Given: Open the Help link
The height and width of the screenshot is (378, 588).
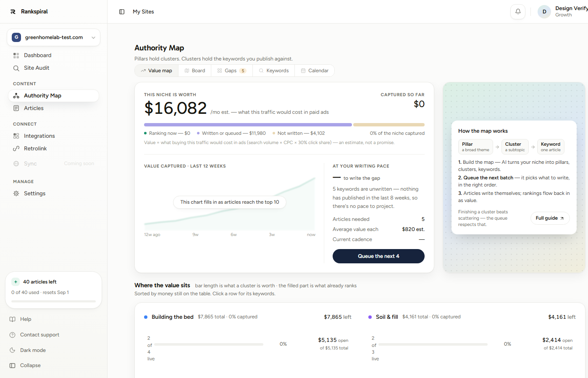Looking at the screenshot, I should coord(26,319).
